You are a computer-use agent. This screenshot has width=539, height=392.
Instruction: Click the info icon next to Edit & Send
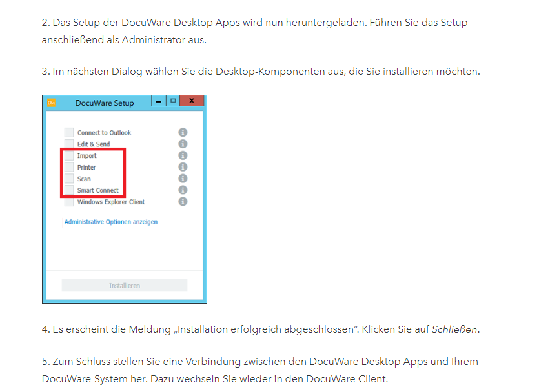[183, 144]
